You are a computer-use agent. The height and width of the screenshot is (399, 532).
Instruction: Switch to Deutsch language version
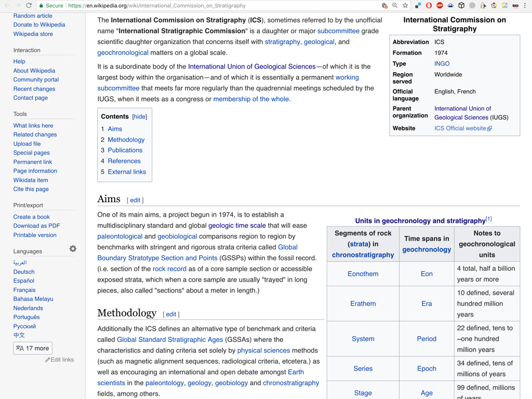coord(24,272)
